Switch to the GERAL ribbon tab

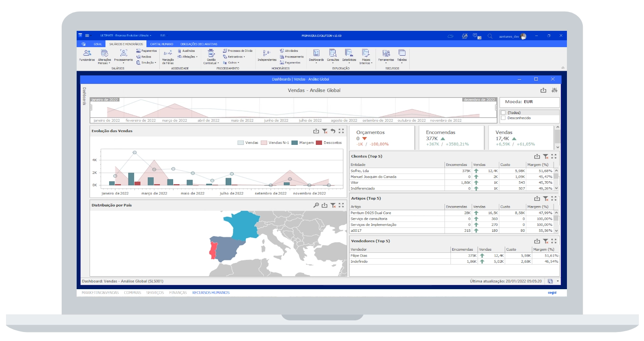[98, 44]
